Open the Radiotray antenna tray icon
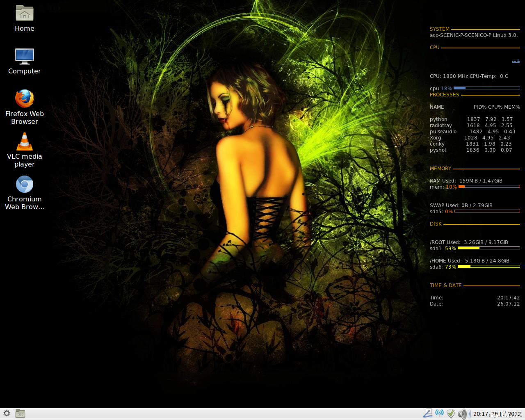 click(x=439, y=413)
